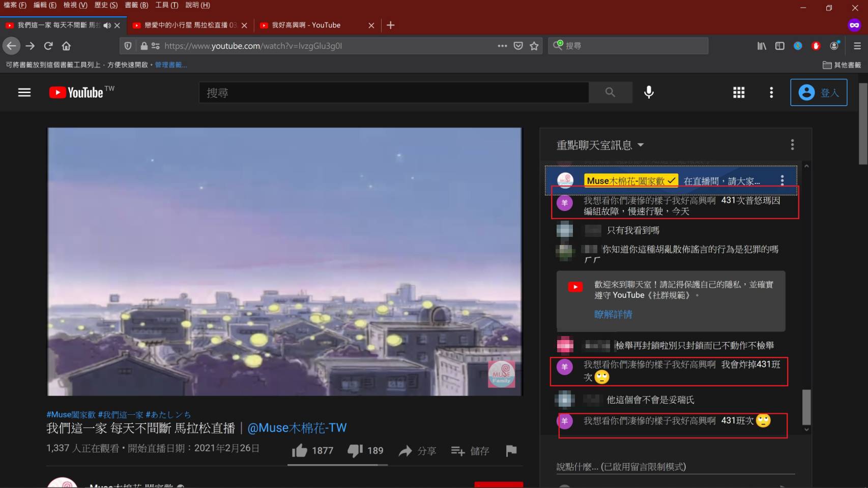Open Firefox account avatar icon
The width and height of the screenshot is (868, 488).
pyautogui.click(x=834, y=46)
